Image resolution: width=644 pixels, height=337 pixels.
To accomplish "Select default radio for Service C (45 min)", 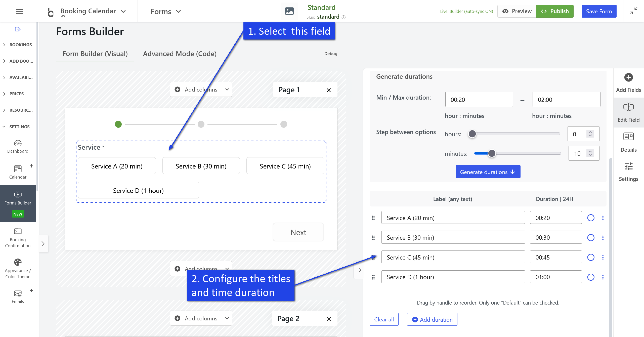I will coord(591,257).
